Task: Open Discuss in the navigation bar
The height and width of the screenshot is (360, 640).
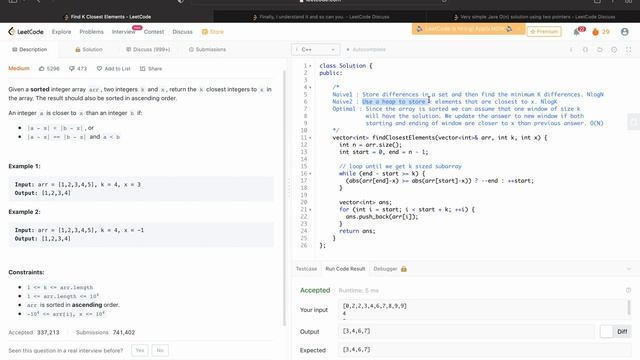Action: 182,31
